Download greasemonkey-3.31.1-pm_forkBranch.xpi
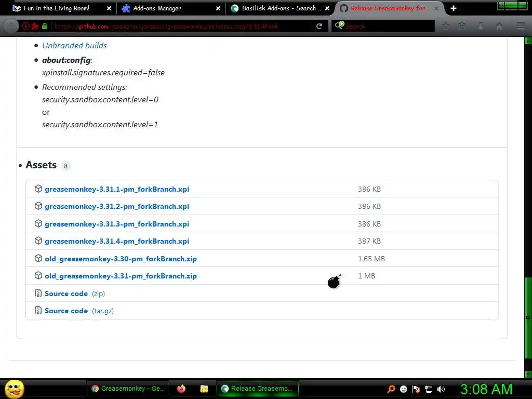 [x=117, y=189]
